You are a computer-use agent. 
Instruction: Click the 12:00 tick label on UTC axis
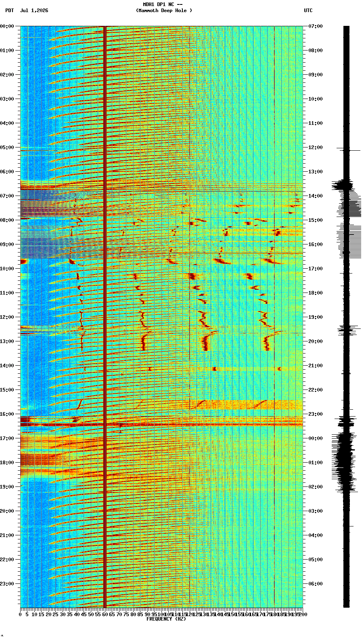tap(316, 147)
